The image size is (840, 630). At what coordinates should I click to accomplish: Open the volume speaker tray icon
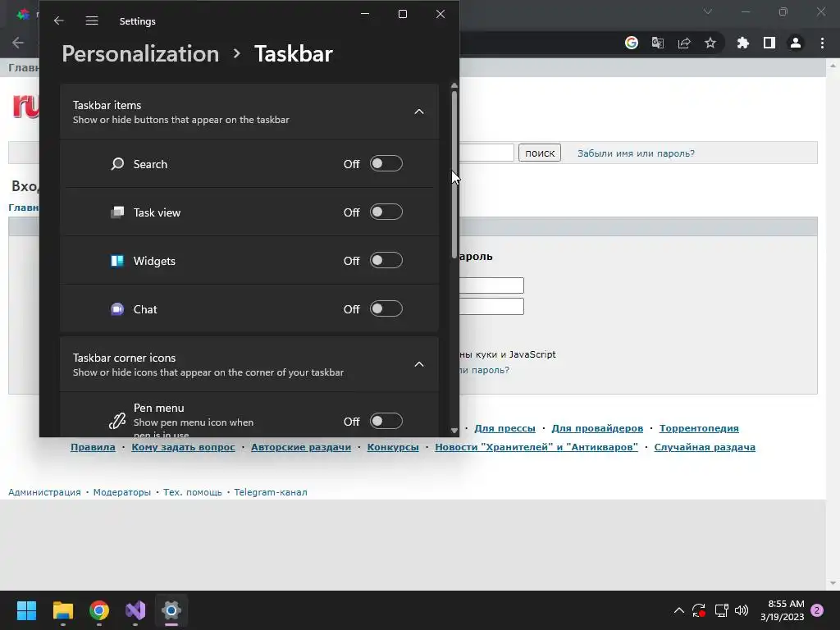tap(742, 610)
